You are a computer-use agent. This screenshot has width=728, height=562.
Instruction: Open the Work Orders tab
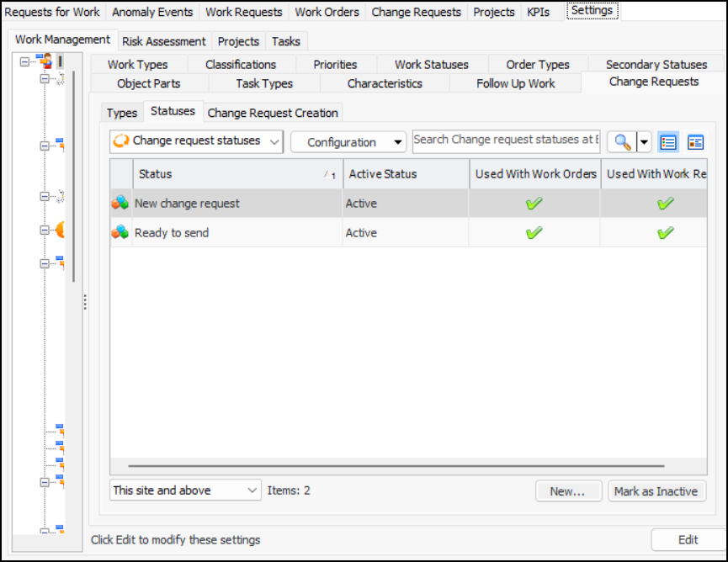click(327, 12)
